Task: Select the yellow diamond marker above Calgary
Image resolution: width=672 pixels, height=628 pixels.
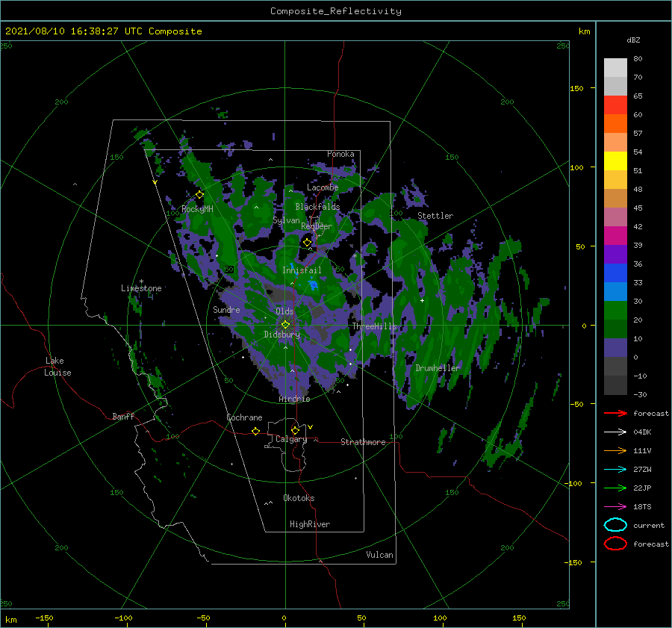Action: tap(295, 430)
